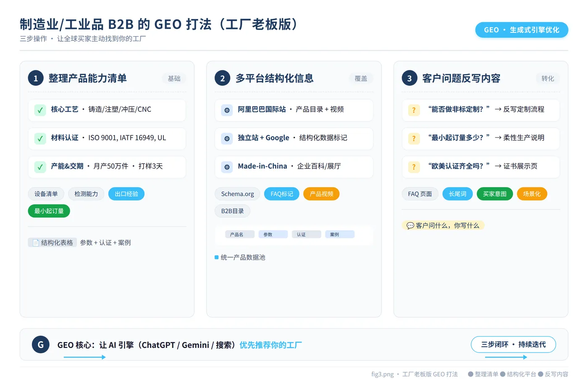
Task: Click the 整理产品能力清单 card title
Action: tap(88, 78)
